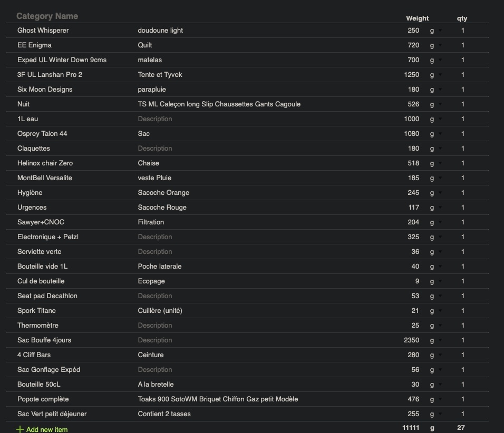The height and width of the screenshot is (433, 504).
Task: Open the weight unit dropdown for Osprey Talon 44
Action: [435, 134]
